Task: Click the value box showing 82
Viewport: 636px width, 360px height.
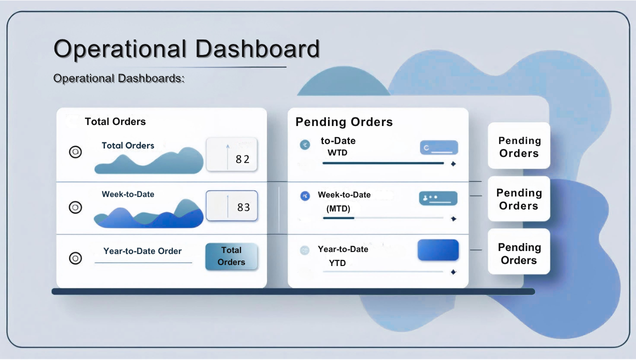Action: pyautogui.click(x=232, y=154)
